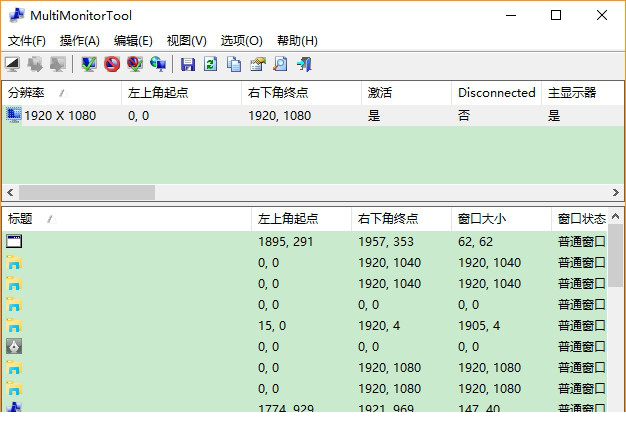Click the green refresh toolbar icon
The height and width of the screenshot is (428, 626).
coord(211,64)
